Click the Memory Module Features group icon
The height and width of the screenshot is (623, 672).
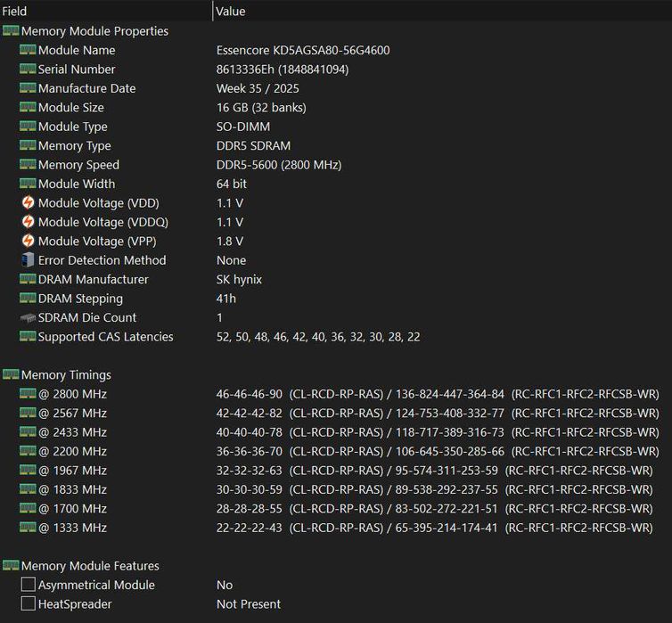coord(11,566)
